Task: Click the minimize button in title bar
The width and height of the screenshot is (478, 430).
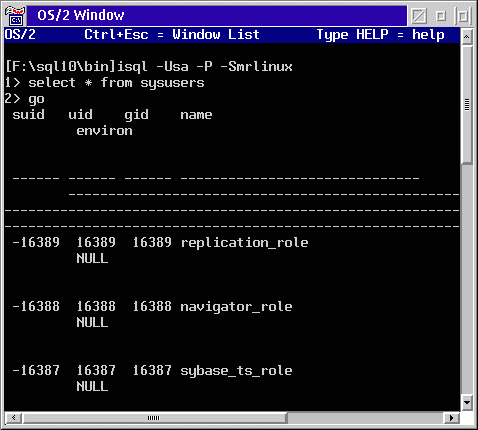Action: [x=441, y=16]
